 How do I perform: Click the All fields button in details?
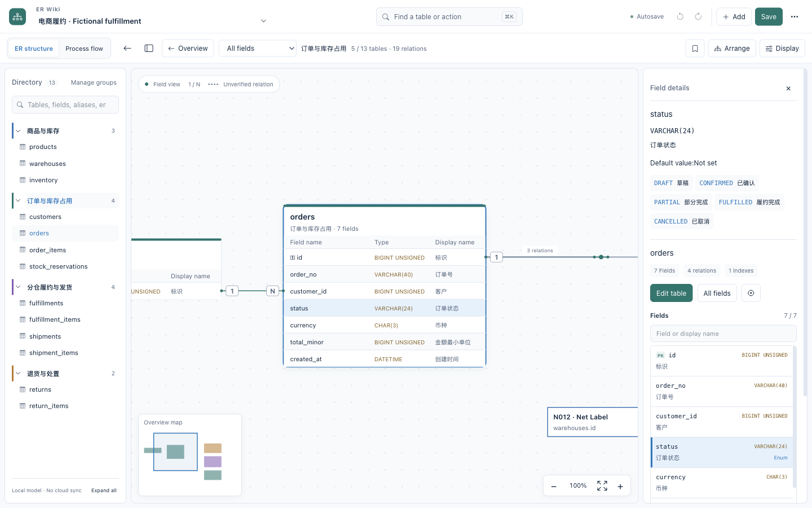point(717,293)
